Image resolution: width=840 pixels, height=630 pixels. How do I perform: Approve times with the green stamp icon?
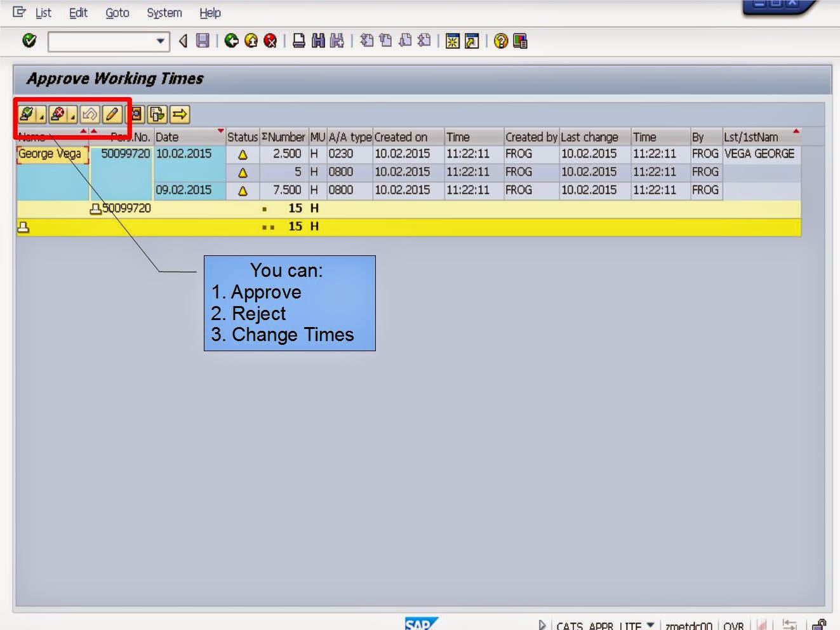[x=27, y=114]
